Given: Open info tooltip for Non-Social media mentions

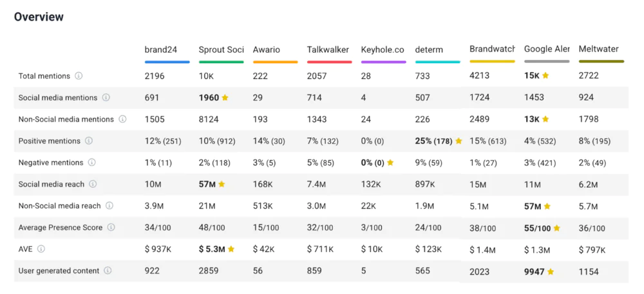Looking at the screenshot, I should coord(122,119).
